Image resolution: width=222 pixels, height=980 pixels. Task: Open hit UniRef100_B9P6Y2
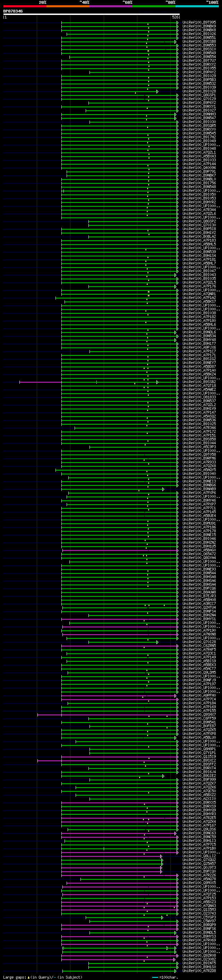click(x=199, y=103)
